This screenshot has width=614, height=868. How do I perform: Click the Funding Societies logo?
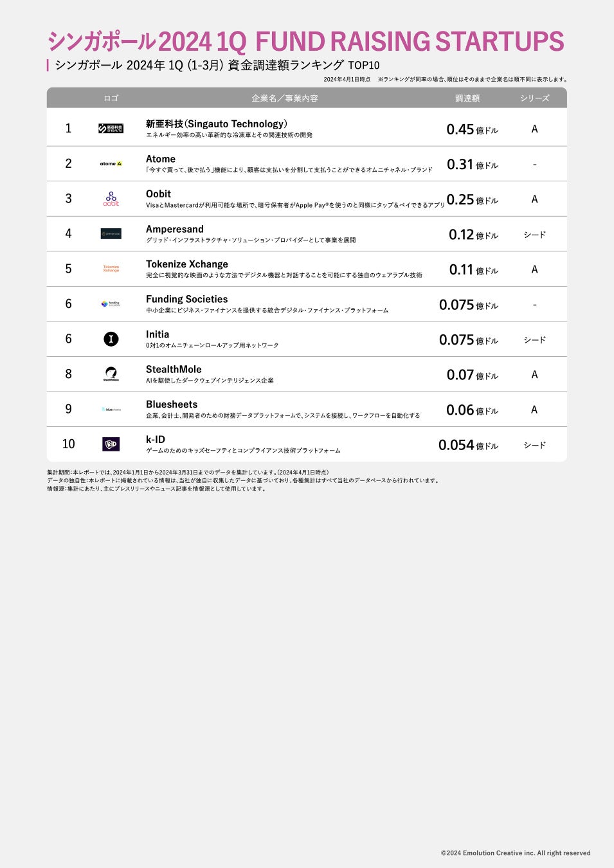(x=111, y=303)
